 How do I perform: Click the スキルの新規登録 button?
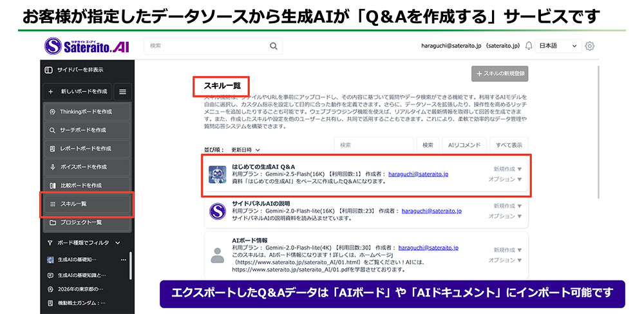pos(500,74)
